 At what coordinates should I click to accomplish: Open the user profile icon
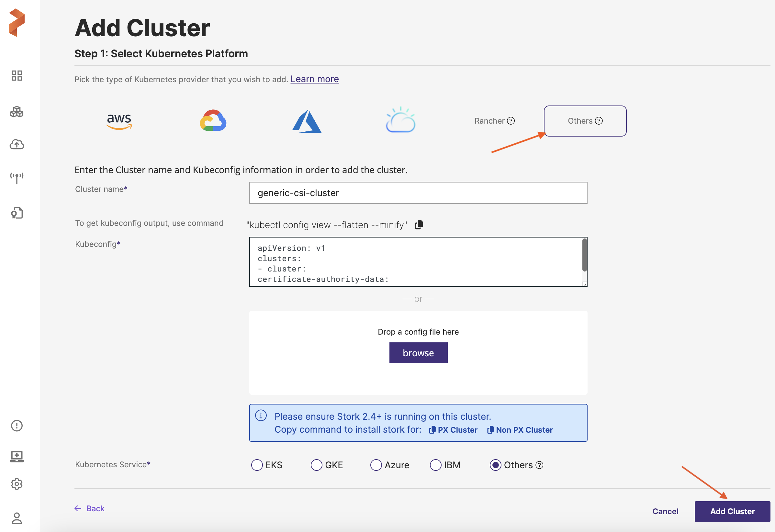click(17, 518)
